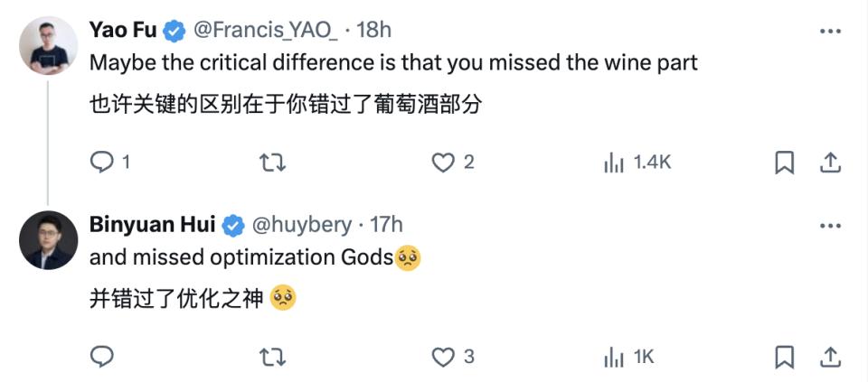868x382 pixels.
Task: Open Yao Fu's profile picture
Action: (x=48, y=45)
